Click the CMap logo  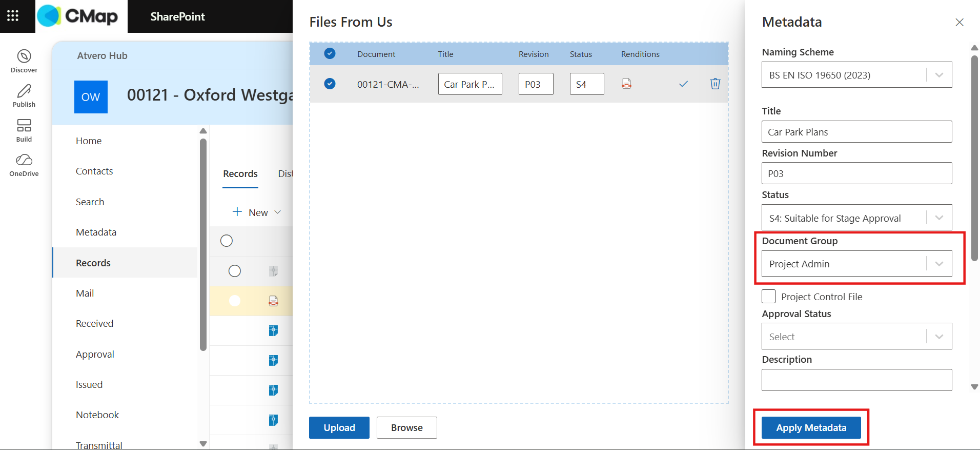[x=78, y=16]
